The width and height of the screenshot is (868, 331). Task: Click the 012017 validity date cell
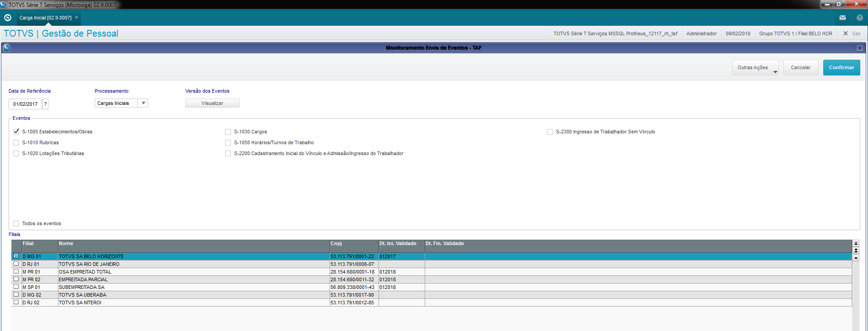pyautogui.click(x=402, y=256)
